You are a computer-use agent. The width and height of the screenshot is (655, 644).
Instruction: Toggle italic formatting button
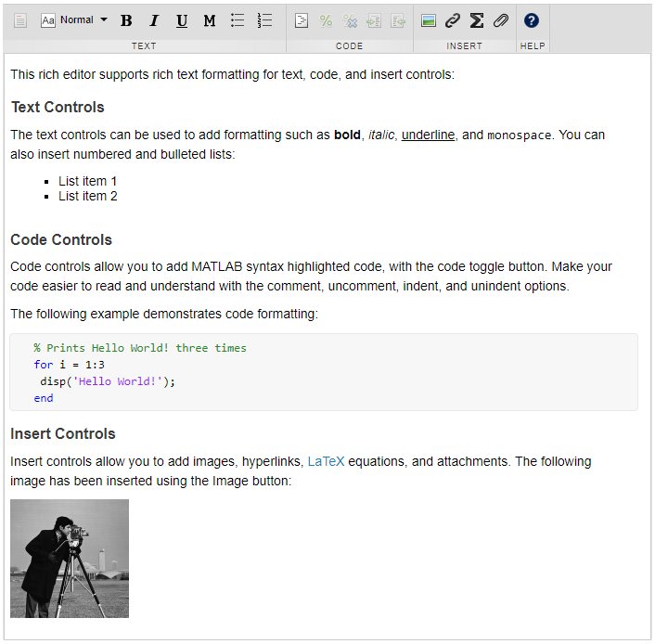click(154, 20)
